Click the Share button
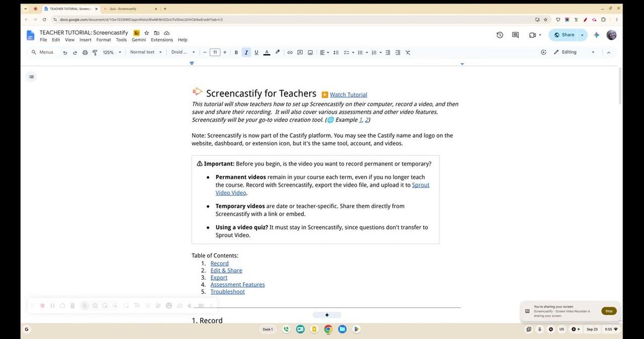The width and height of the screenshot is (644, 339). (564, 35)
